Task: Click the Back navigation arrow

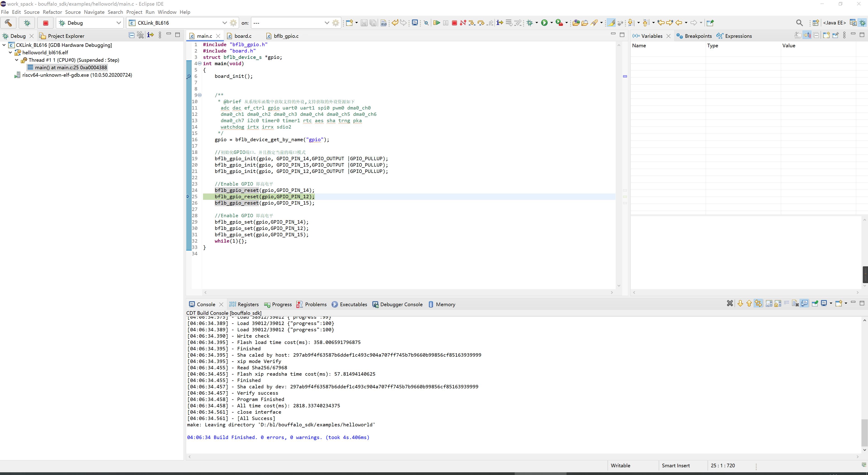Action: (x=679, y=23)
